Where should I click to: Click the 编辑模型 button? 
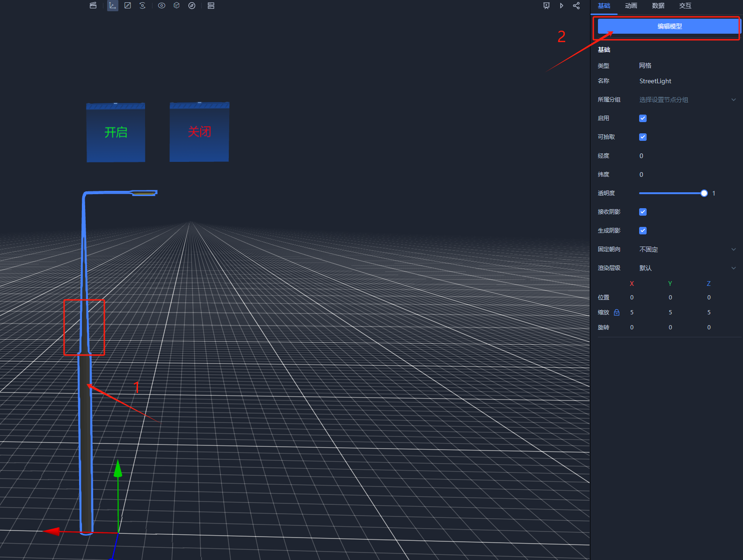pos(669,26)
